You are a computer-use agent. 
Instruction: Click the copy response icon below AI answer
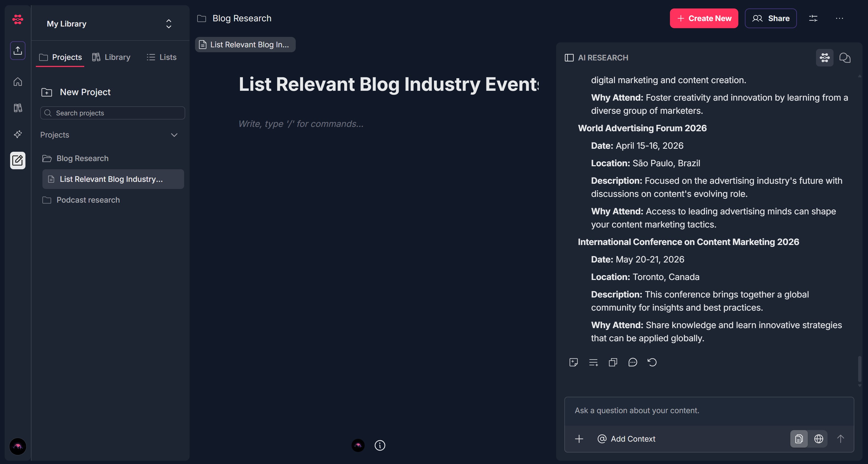point(613,362)
